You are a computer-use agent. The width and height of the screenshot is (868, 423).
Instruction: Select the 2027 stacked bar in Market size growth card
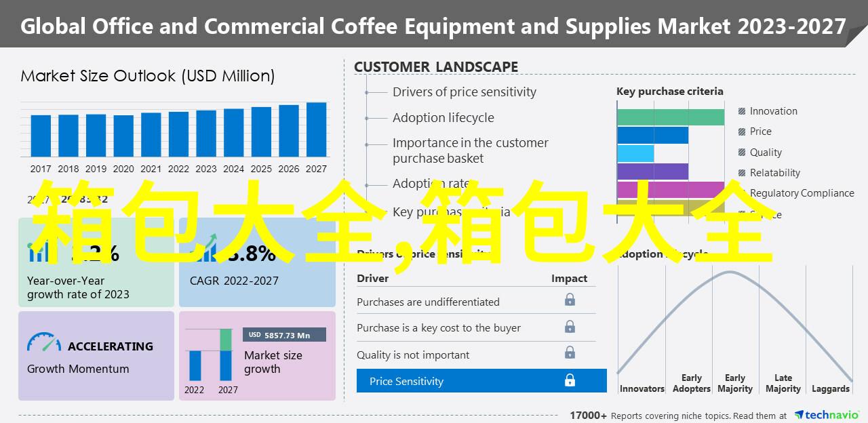226,355
